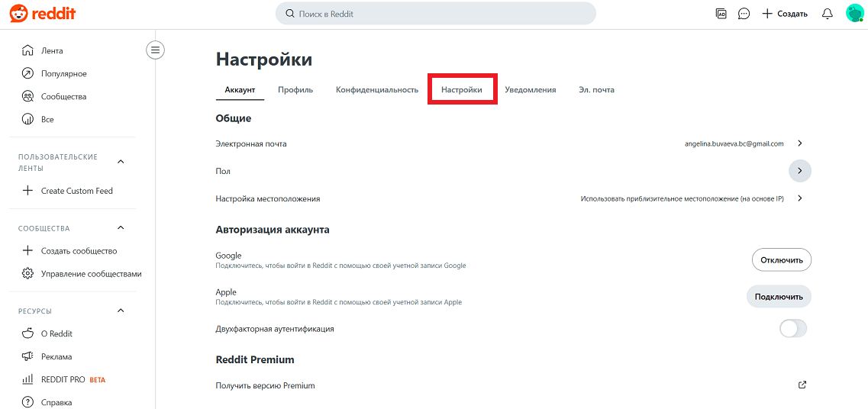Click the Отключить Google button

[781, 260]
